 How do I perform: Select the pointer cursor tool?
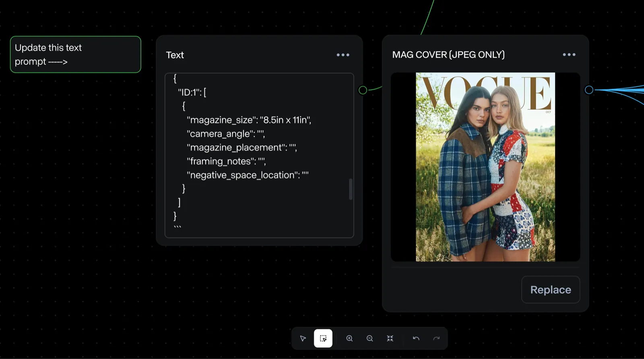303,338
